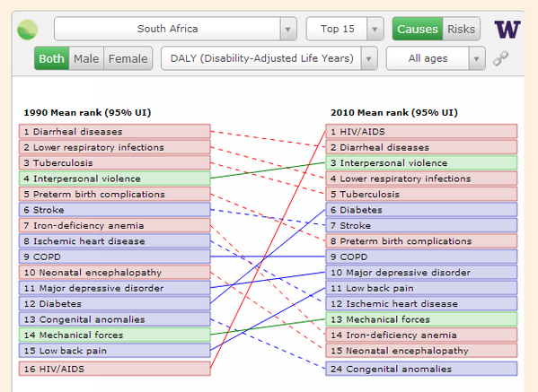Click the chain link share icon
Image resolution: width=538 pixels, height=392 pixels.
click(500, 58)
